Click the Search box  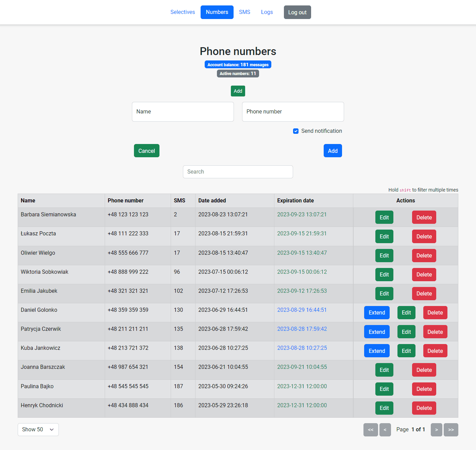238,172
